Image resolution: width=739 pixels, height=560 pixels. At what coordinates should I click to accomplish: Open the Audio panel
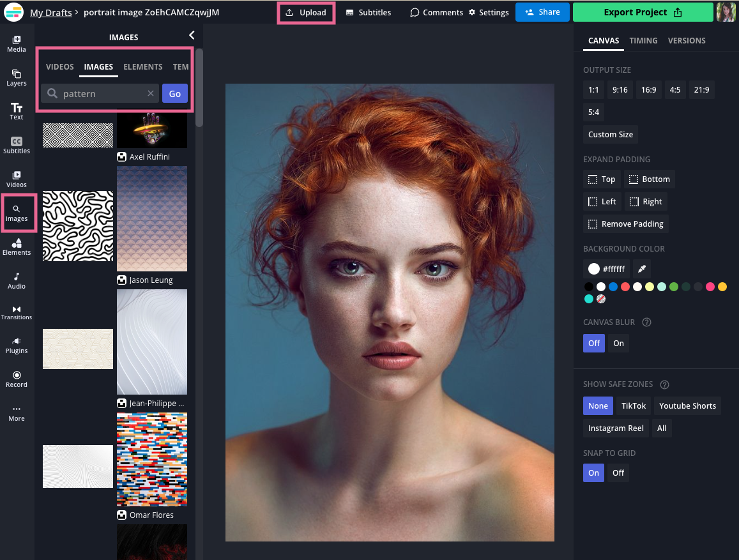click(x=17, y=280)
